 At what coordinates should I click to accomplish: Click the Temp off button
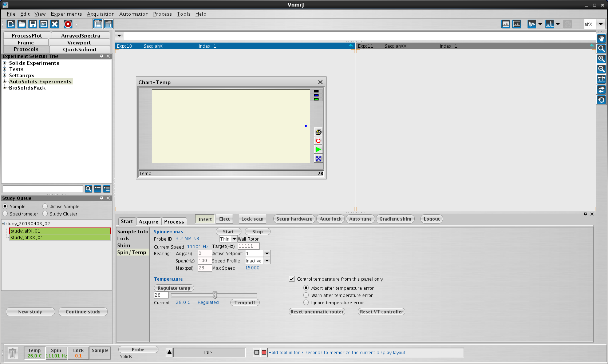pos(245,302)
